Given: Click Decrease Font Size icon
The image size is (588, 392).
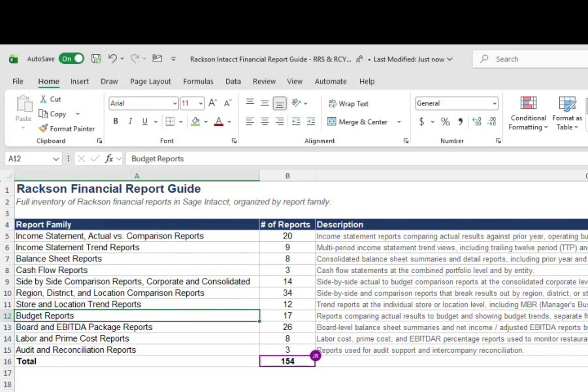Looking at the screenshot, I should coord(228,103).
